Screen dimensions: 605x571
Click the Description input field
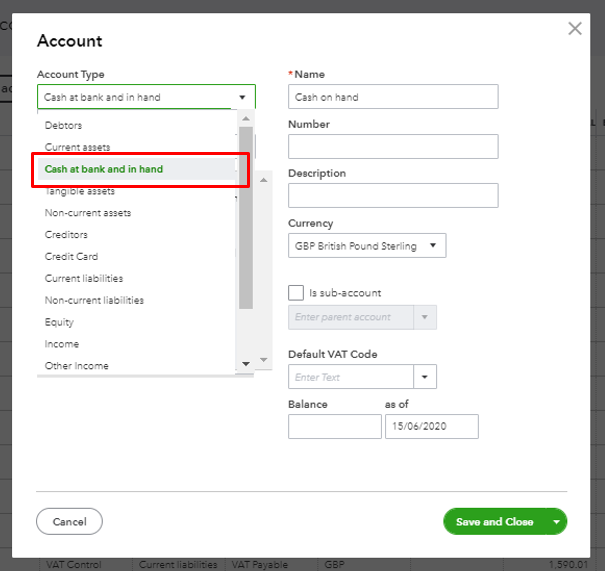pyautogui.click(x=393, y=195)
